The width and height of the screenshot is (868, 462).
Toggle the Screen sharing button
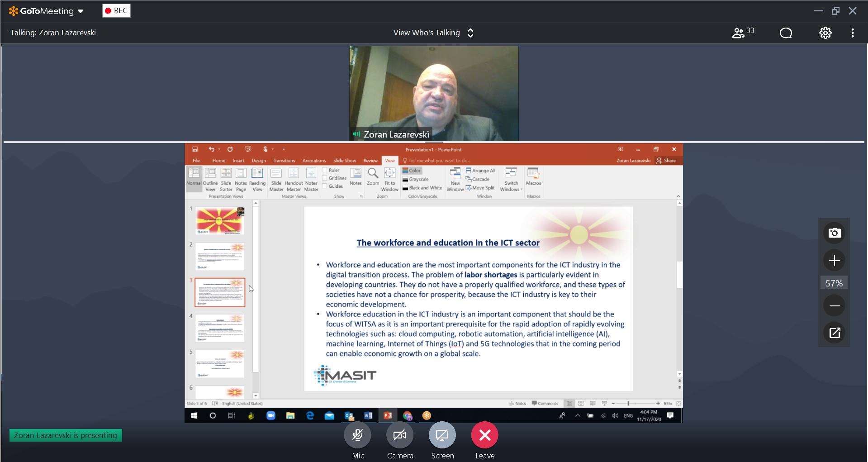tap(442, 435)
